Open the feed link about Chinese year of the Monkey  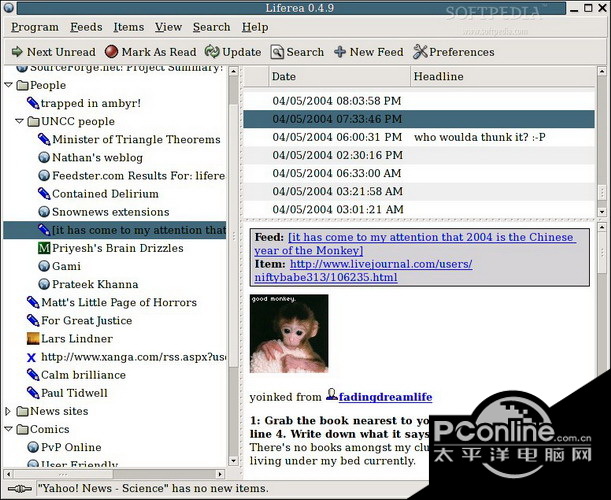pyautogui.click(x=413, y=244)
